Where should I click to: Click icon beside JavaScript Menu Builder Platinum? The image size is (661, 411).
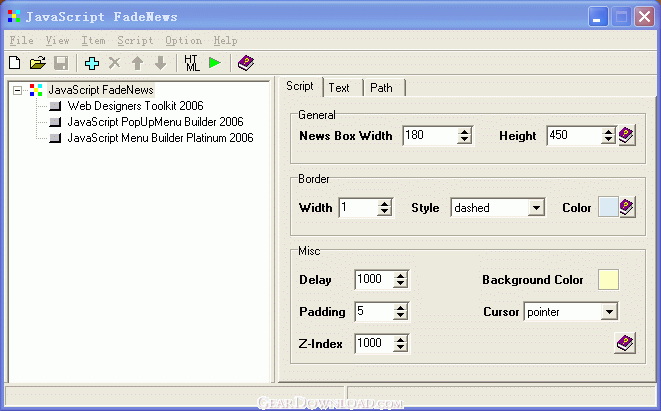click(x=55, y=138)
